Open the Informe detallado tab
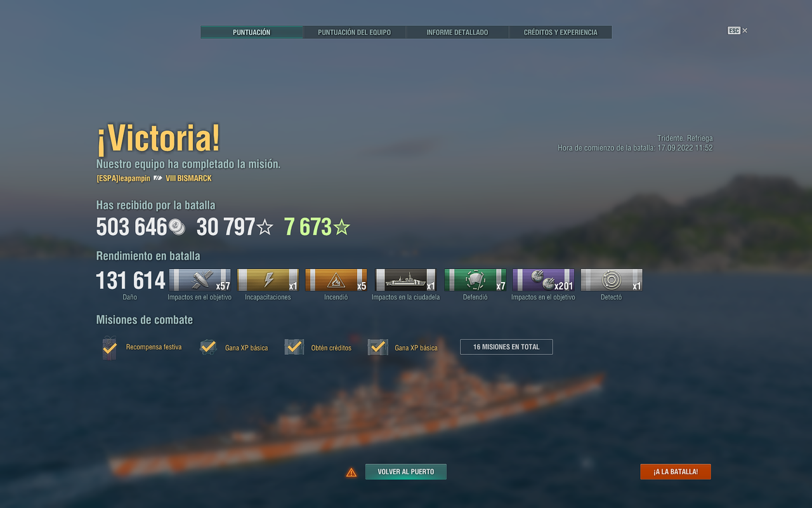812x508 pixels. 457,32
